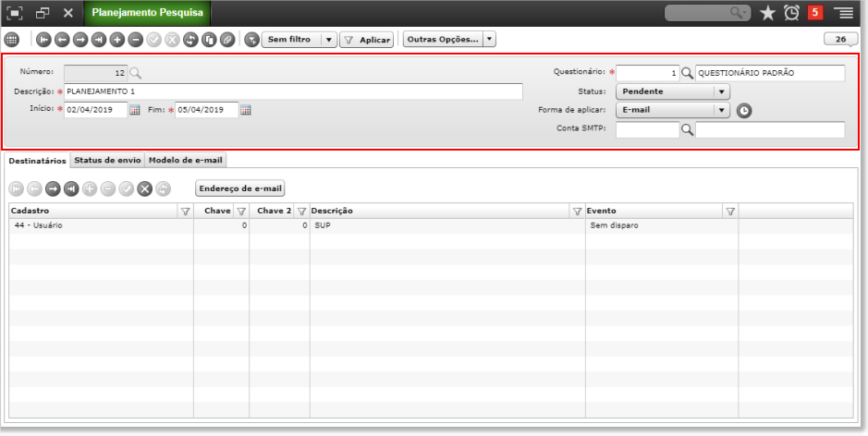
Task: Open the Status dropdown showing Pendente
Action: [x=673, y=91]
